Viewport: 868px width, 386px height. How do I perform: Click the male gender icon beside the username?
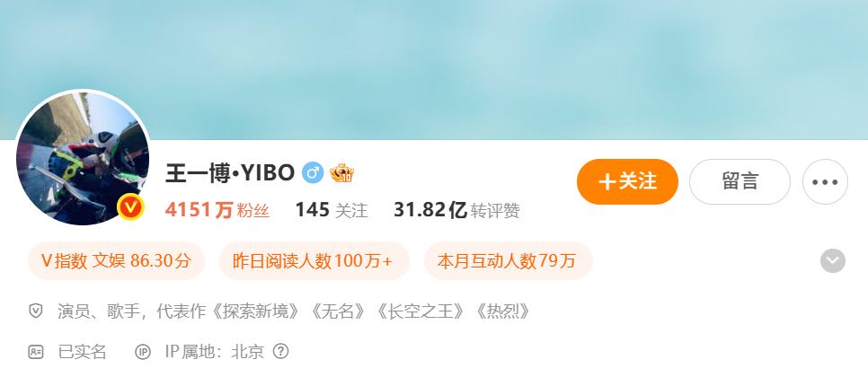point(313,173)
